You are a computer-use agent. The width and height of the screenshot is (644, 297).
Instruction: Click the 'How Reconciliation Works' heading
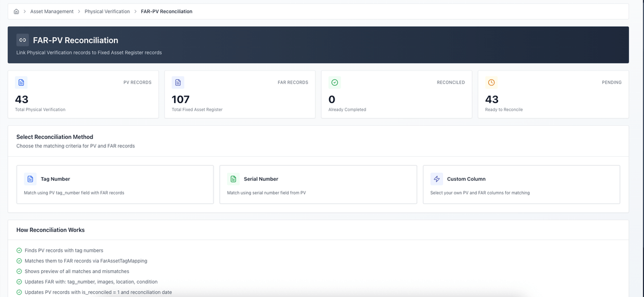[51, 230]
